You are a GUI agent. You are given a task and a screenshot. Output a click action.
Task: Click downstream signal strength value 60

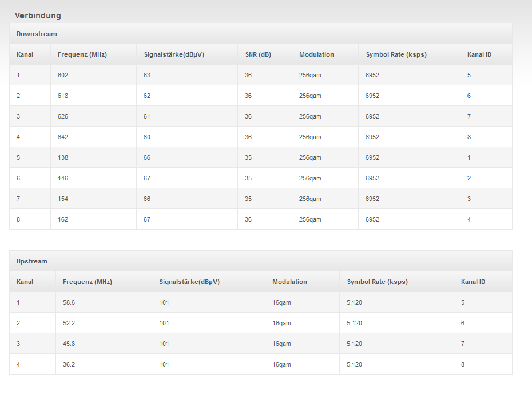pyautogui.click(x=147, y=137)
